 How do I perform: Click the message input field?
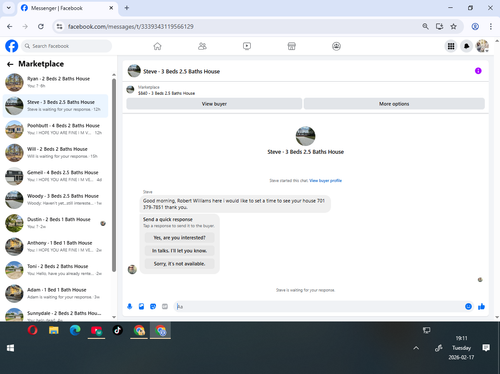318,306
